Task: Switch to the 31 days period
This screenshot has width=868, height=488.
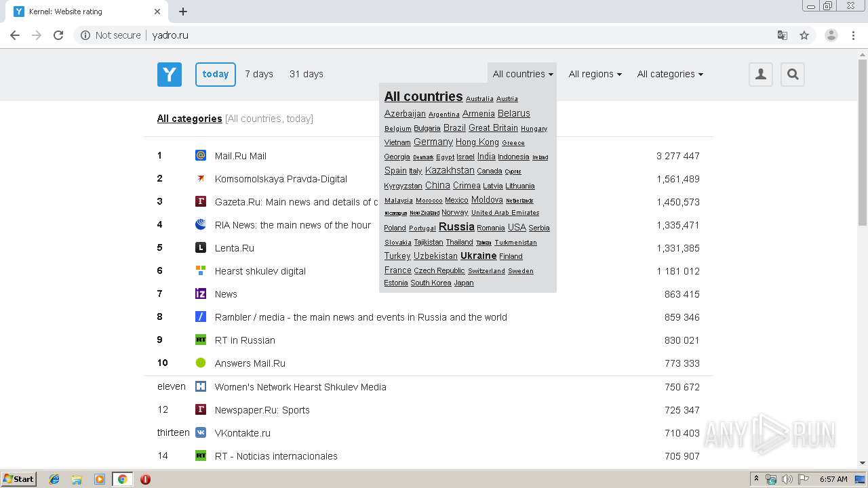Action: 307,74
